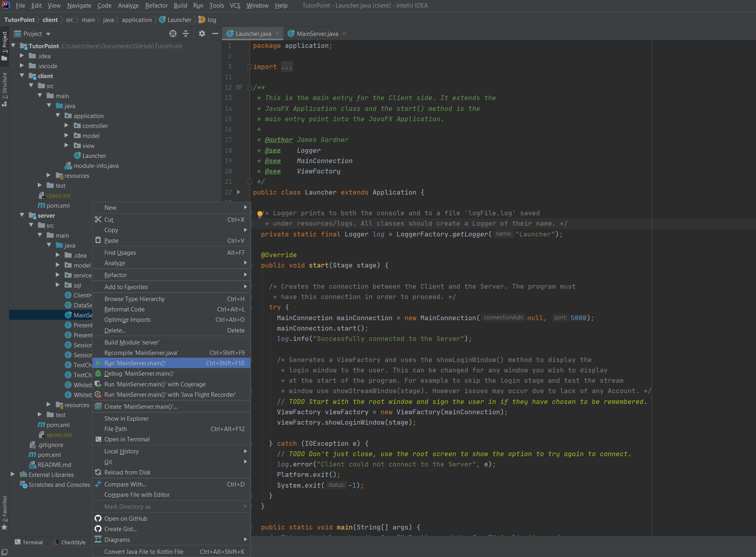The width and height of the screenshot is (756, 557).
Task: Select Convert Java File to Kotlin File
Action: (x=171, y=551)
